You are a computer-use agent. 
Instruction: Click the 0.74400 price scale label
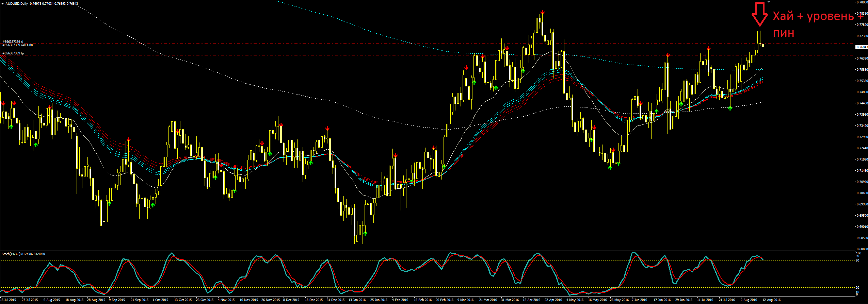coord(862,103)
